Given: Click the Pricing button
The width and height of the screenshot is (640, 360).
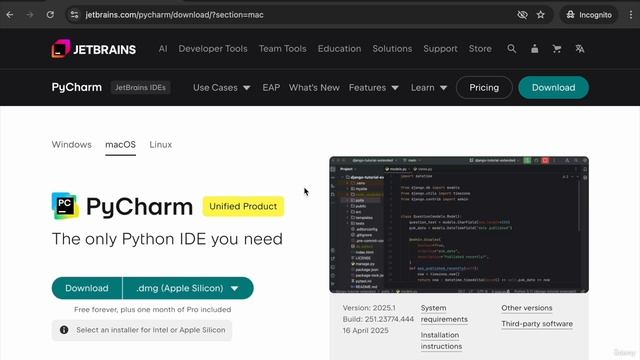Looking at the screenshot, I should click(484, 87).
